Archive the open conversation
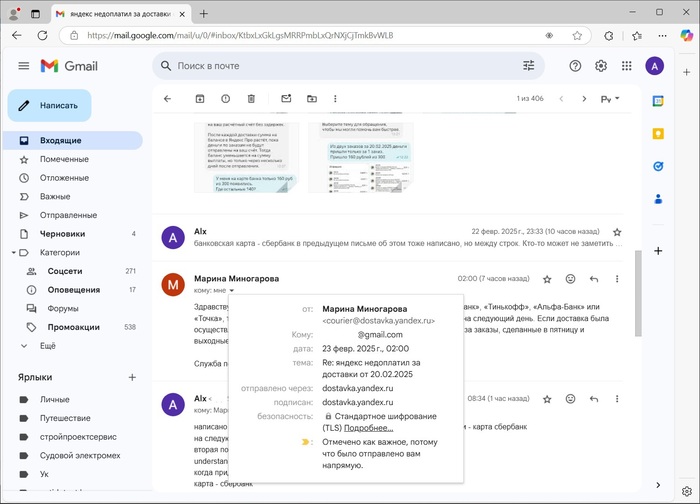This screenshot has width=700, height=504. pos(200,99)
